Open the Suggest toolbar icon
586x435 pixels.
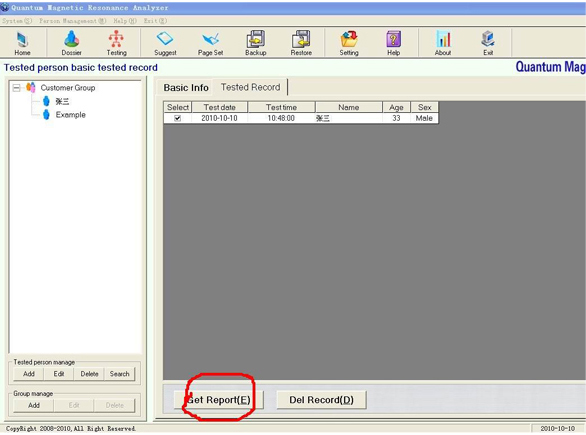coord(165,39)
